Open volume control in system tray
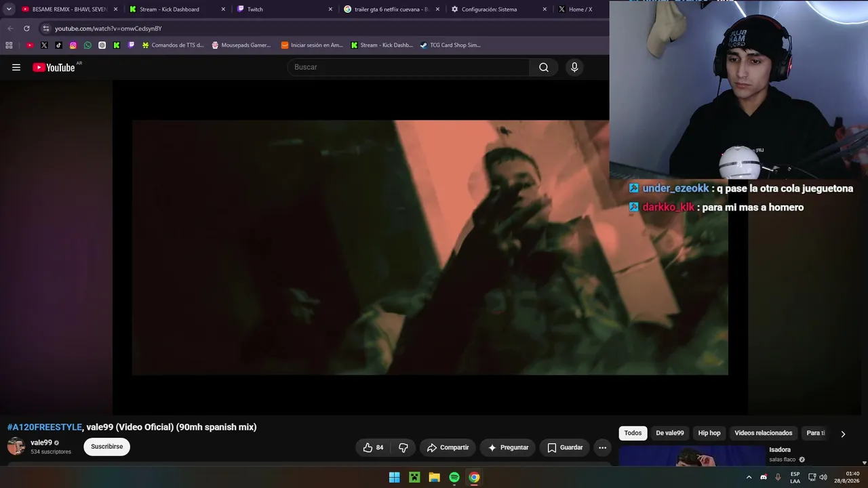The image size is (868, 488). tap(823, 477)
